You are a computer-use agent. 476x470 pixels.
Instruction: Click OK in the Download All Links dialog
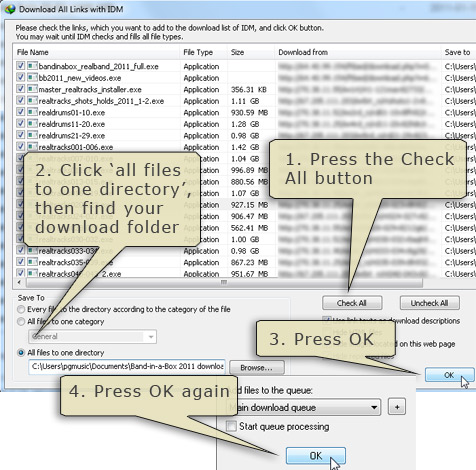(x=449, y=375)
